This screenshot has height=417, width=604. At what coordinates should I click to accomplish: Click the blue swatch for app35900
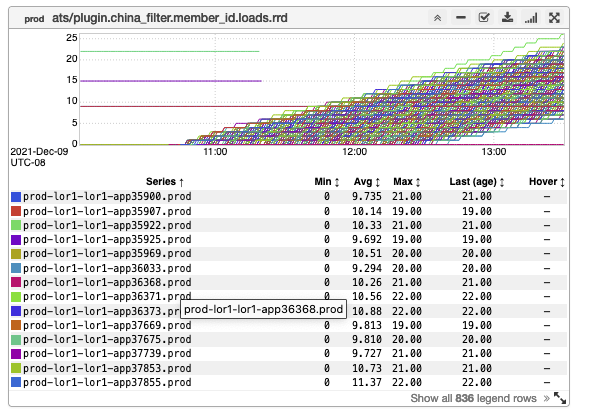click(15, 197)
